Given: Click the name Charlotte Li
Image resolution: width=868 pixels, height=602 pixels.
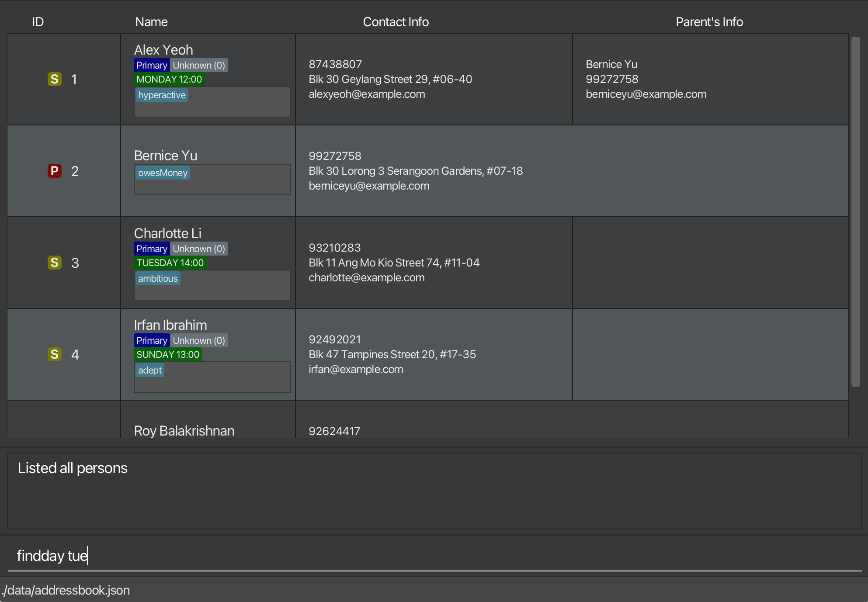Looking at the screenshot, I should tap(168, 233).
